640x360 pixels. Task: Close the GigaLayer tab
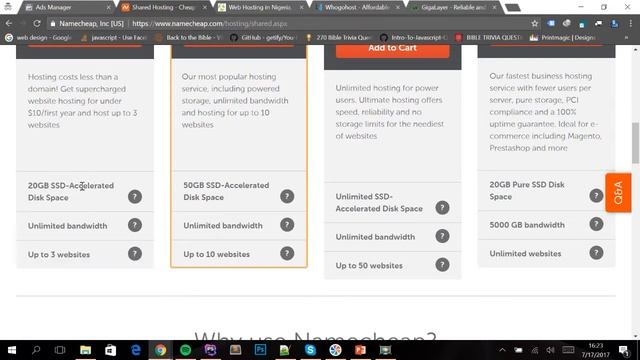pos(494,7)
